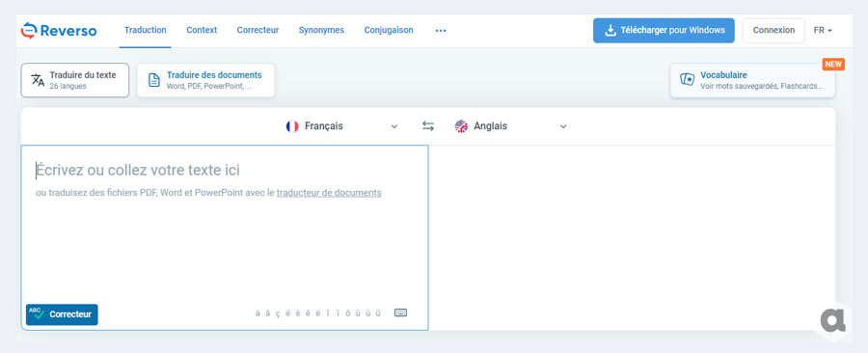Click the French flag icon

[x=292, y=126]
